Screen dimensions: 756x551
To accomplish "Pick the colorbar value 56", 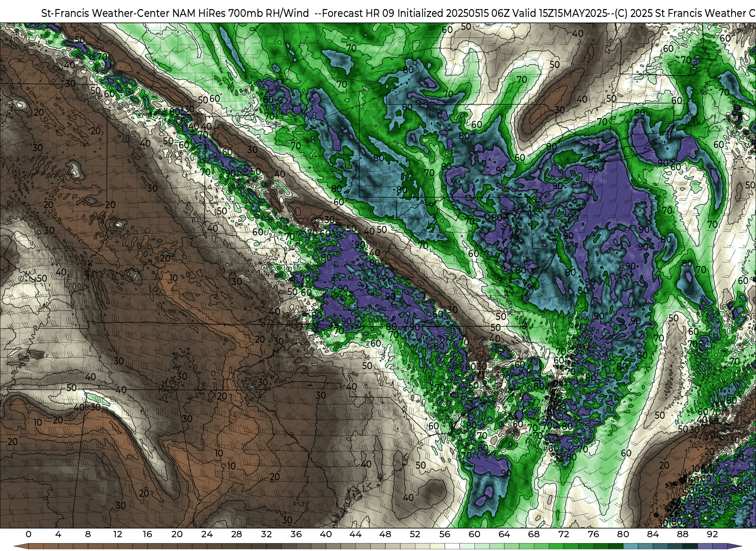I will [445, 534].
